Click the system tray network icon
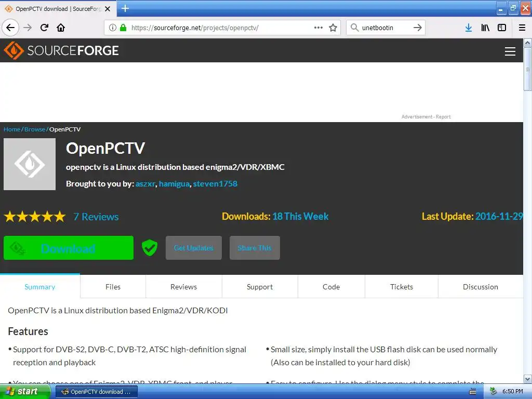532x399 pixels. (493, 392)
